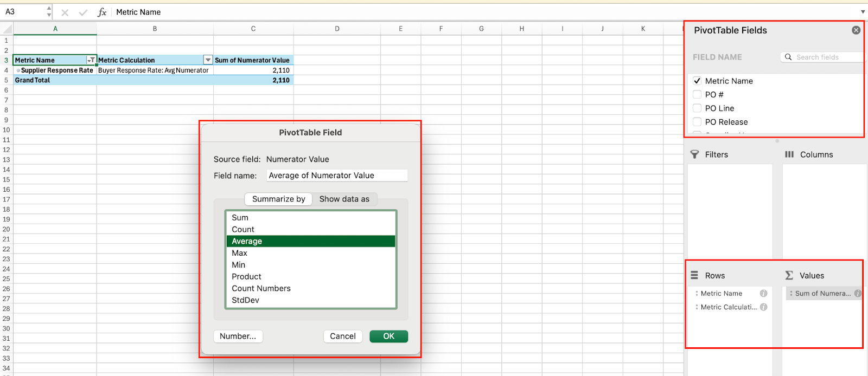The height and width of the screenshot is (376, 868).
Task: Click the Name Box showing A3
Action: [x=23, y=12]
